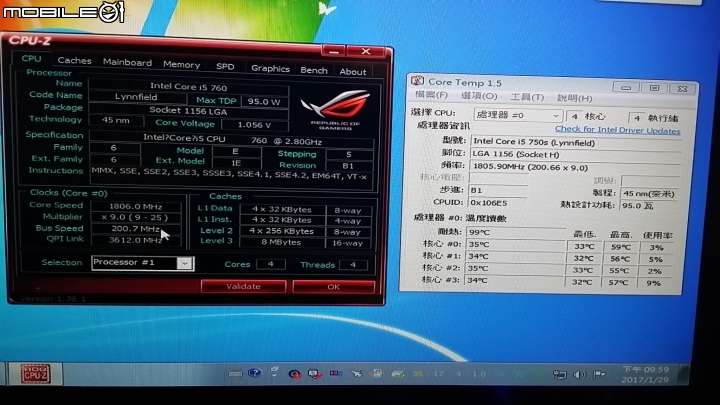Maximize the Core Temp window
This screenshot has width=720, height=405.
tap(654, 88)
